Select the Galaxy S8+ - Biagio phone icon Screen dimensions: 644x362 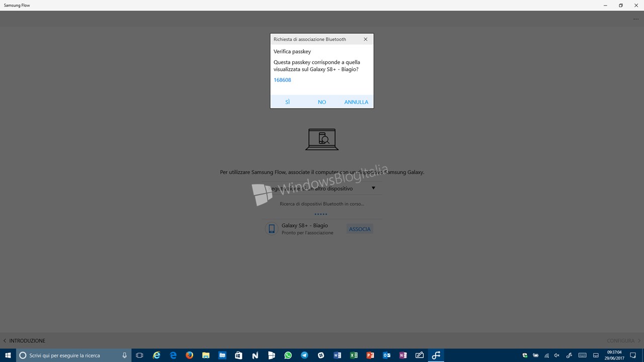tap(272, 229)
